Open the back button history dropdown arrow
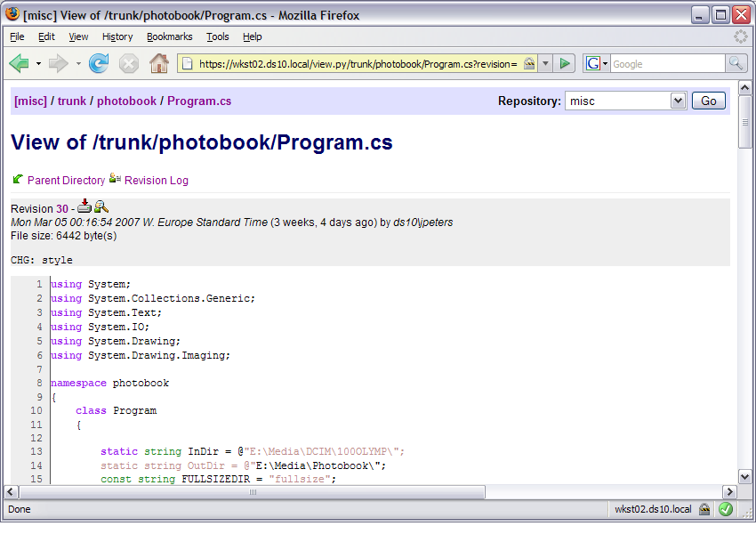 [38, 64]
